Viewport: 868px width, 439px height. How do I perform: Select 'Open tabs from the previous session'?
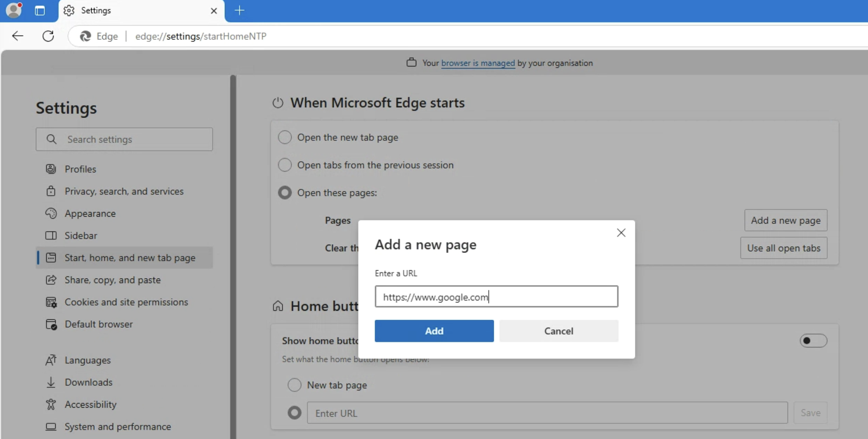coord(285,165)
